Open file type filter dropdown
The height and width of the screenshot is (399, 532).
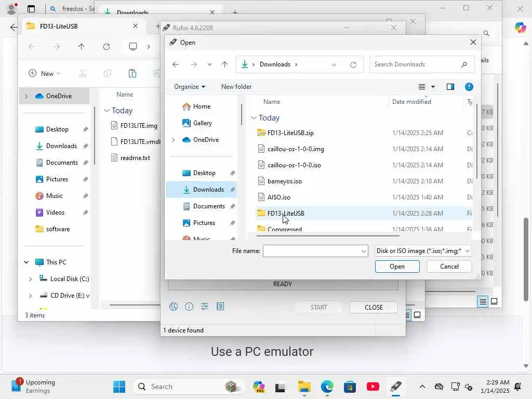[423, 251]
